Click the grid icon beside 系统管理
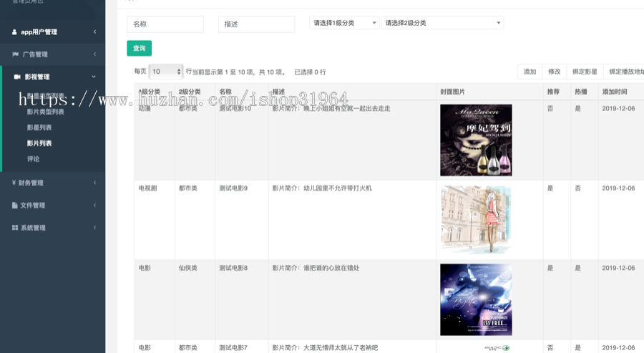 [15, 228]
